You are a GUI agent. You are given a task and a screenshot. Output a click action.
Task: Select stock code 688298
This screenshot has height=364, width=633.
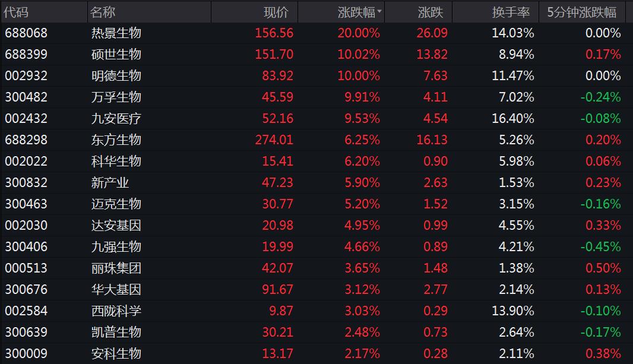[26, 140]
